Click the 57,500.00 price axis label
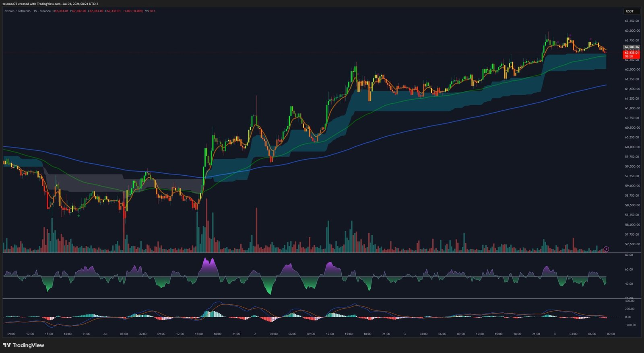 tap(632, 244)
